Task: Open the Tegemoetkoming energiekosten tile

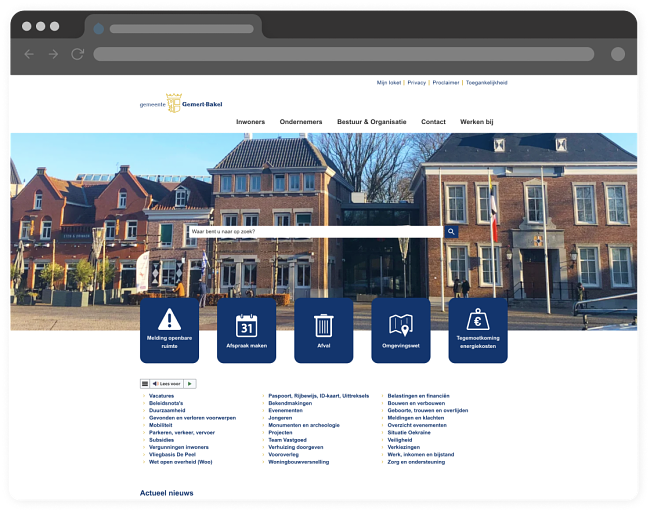Action: 478,330
